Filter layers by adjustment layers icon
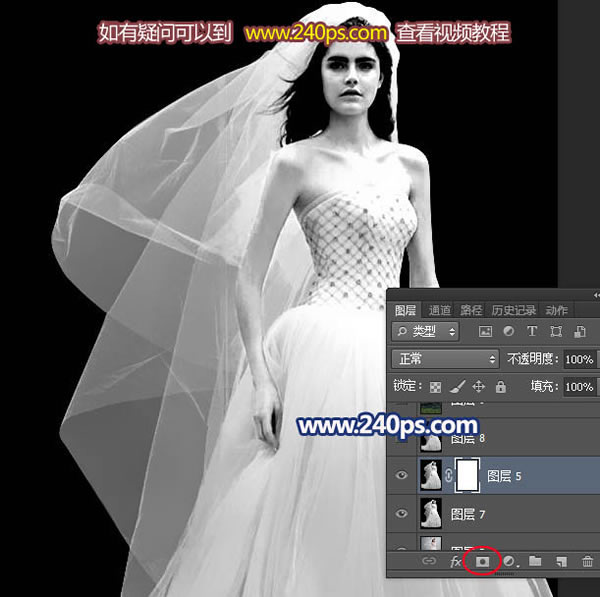Image resolution: width=600 pixels, height=597 pixels. (x=509, y=331)
